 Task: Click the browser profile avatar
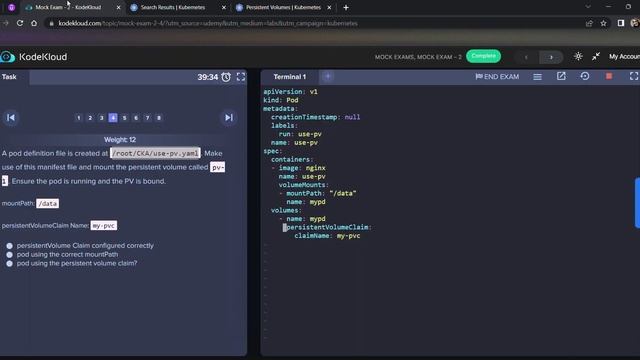tap(635, 23)
